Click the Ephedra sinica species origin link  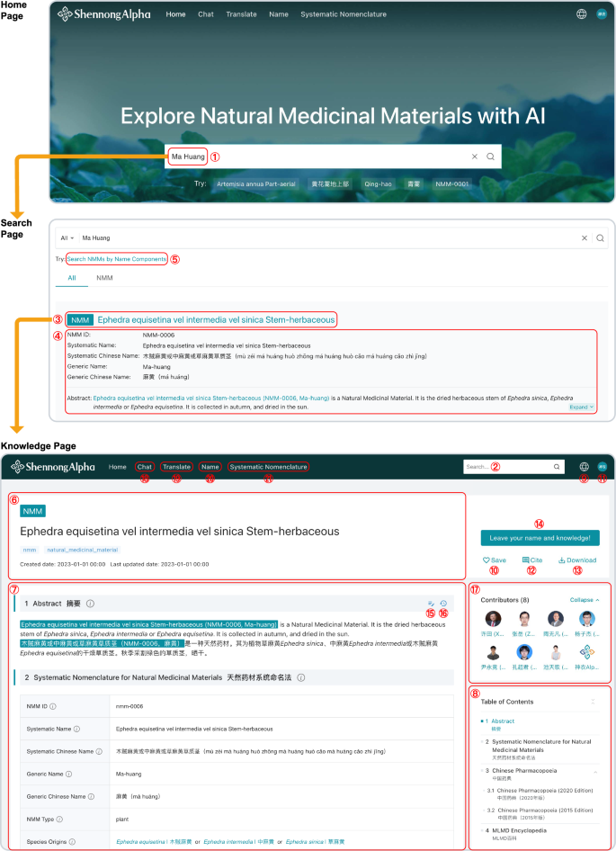(316, 842)
